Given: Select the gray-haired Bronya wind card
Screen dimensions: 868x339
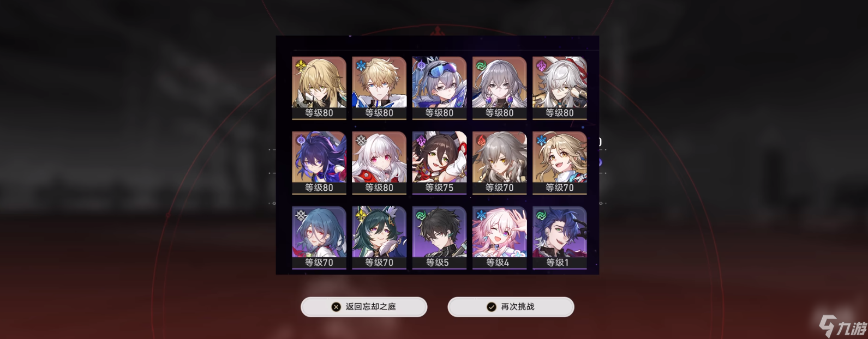Looking at the screenshot, I should click(x=499, y=88).
